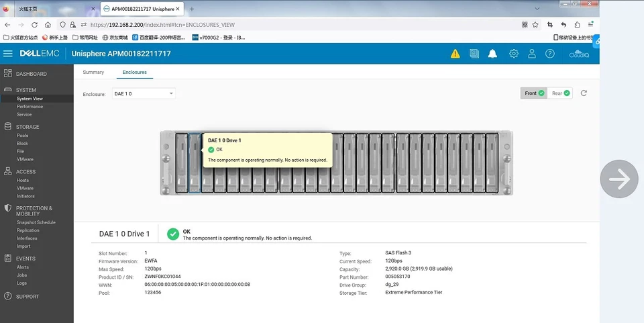Open Replication in sidebar
The width and height of the screenshot is (644, 323).
(x=28, y=230)
